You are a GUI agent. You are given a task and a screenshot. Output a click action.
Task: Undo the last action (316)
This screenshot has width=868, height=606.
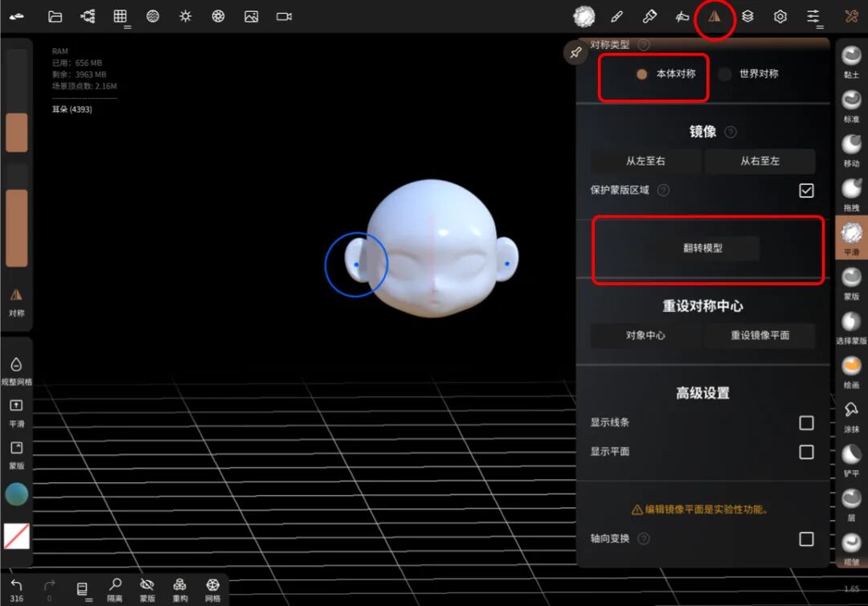point(17,590)
